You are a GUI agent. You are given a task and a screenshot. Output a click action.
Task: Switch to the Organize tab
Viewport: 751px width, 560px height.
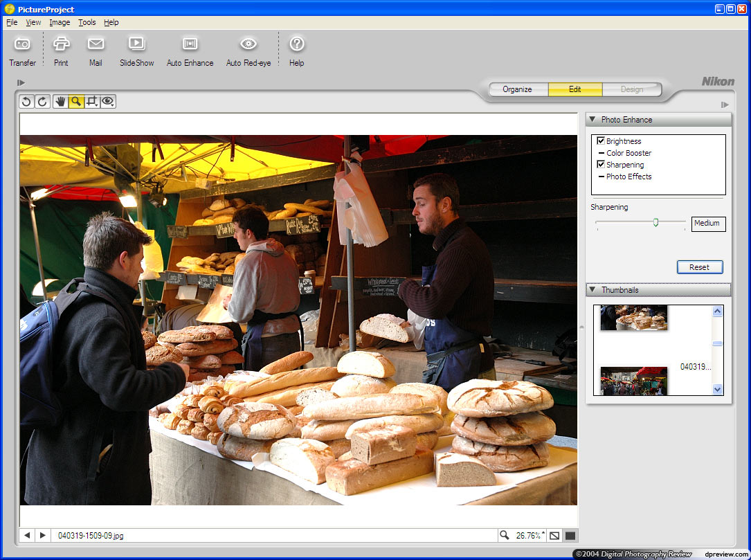coord(518,89)
